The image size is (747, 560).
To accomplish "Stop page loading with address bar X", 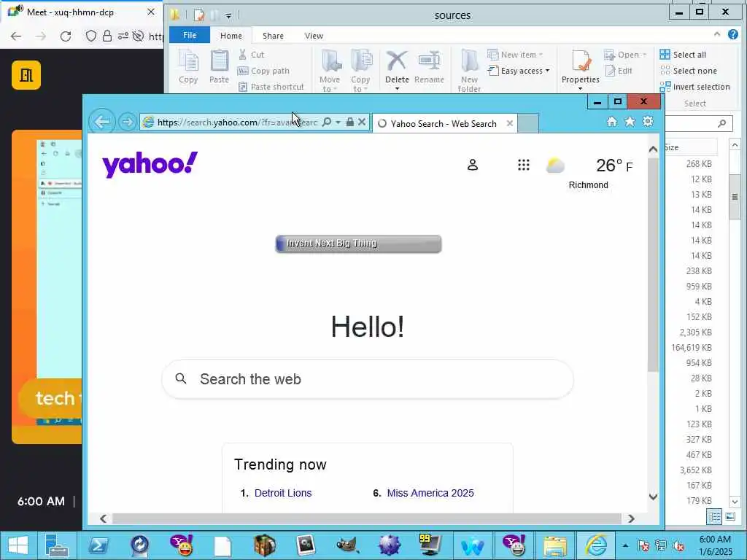I will pos(362,122).
